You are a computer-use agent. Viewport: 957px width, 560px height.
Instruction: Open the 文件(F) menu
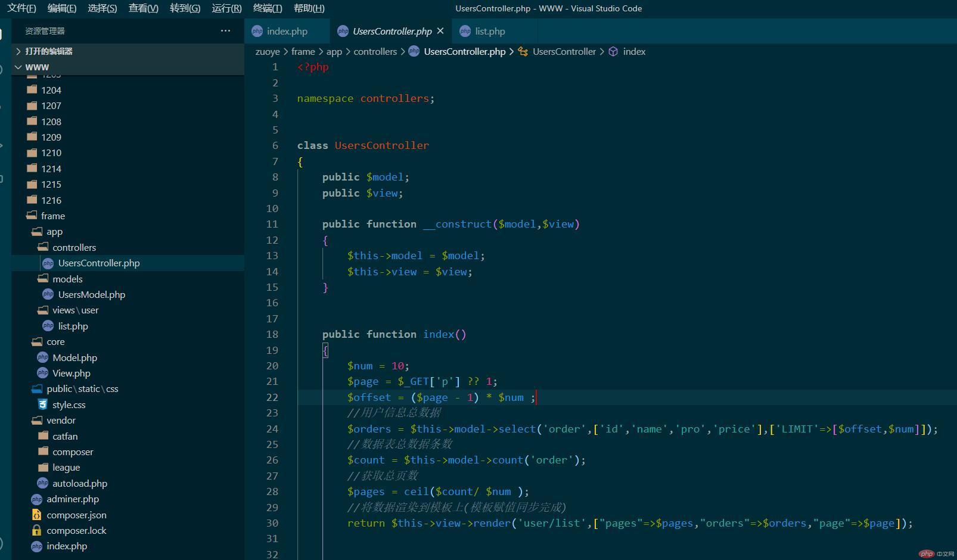click(22, 8)
